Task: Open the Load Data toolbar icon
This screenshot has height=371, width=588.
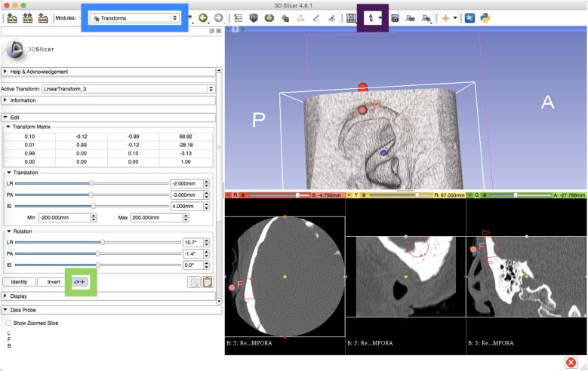Action: click(x=12, y=17)
